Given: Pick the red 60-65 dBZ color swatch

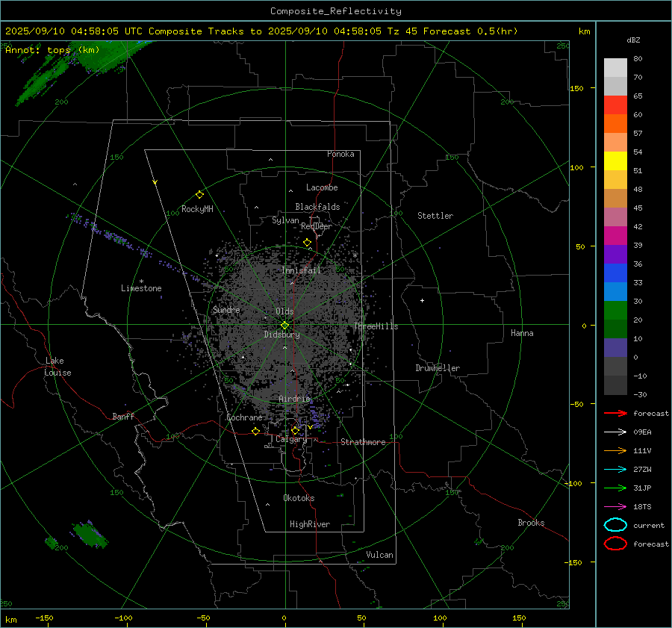Looking at the screenshot, I should tap(615, 105).
